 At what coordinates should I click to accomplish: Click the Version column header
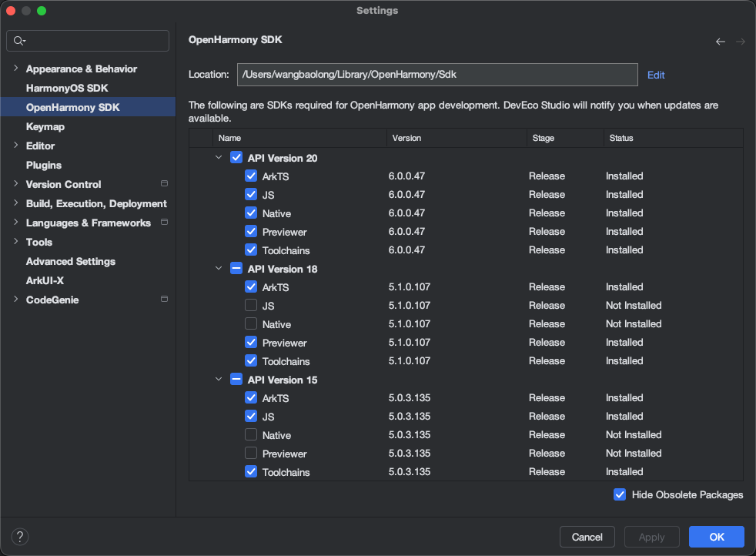457,138
